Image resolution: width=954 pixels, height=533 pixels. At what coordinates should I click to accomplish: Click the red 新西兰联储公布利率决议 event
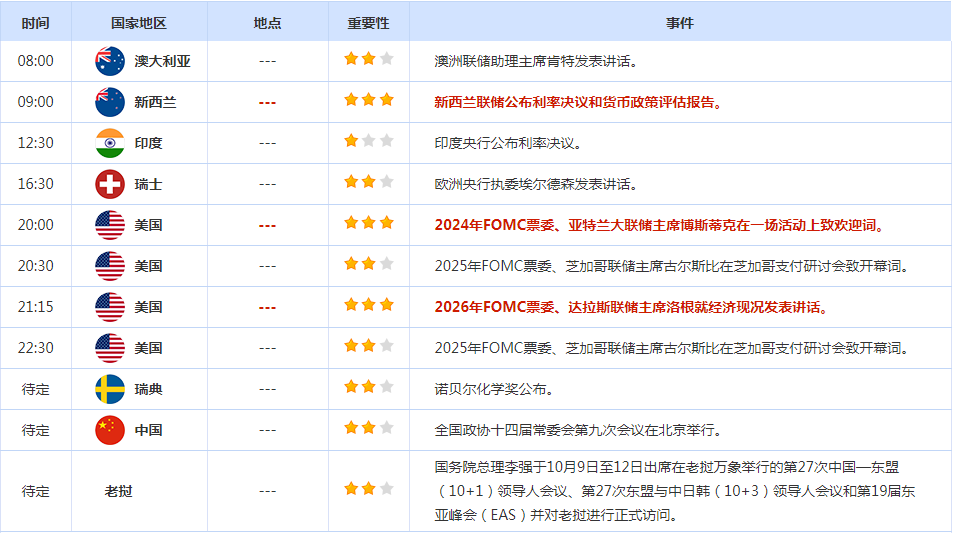pos(578,102)
